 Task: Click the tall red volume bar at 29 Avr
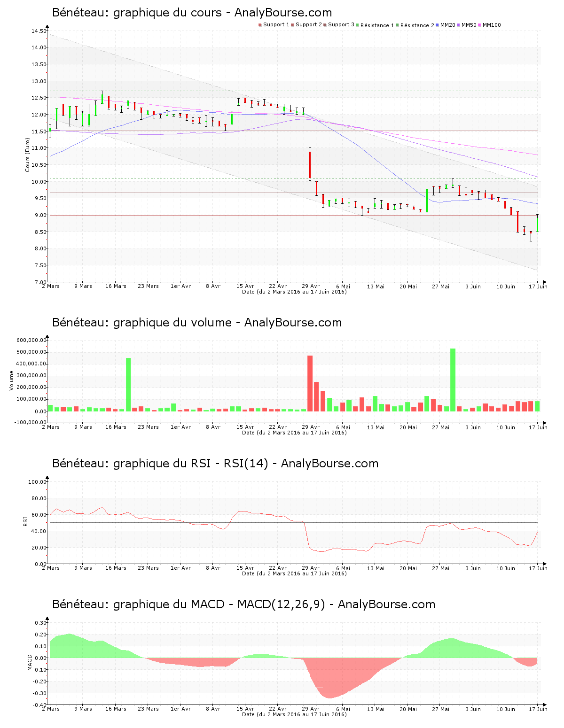click(x=310, y=383)
